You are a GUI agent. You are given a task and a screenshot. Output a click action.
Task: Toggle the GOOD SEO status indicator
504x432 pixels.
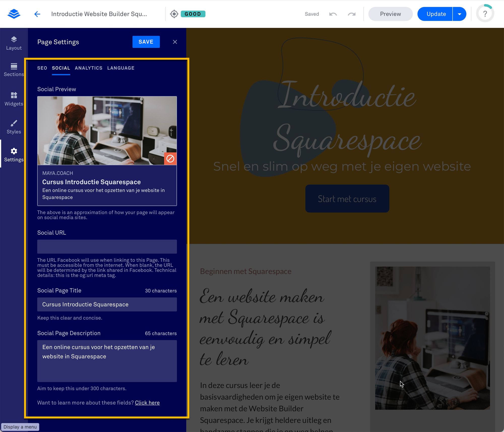point(193,14)
